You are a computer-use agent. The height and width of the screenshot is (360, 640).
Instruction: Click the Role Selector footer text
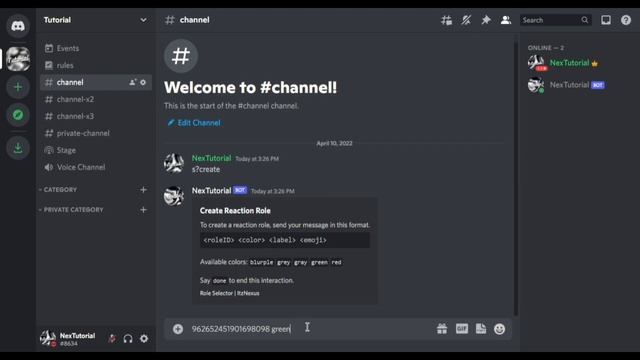pyautogui.click(x=229, y=293)
